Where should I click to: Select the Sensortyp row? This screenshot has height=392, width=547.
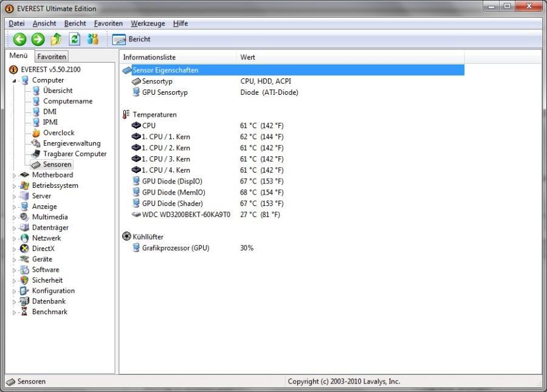click(x=293, y=81)
